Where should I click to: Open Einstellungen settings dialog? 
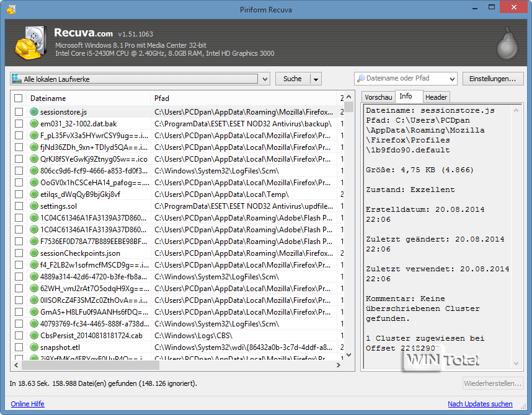click(x=492, y=79)
